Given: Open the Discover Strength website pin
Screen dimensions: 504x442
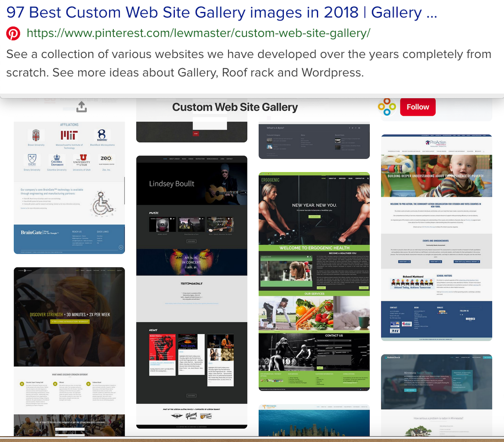Looking at the screenshot, I should click(x=69, y=352).
